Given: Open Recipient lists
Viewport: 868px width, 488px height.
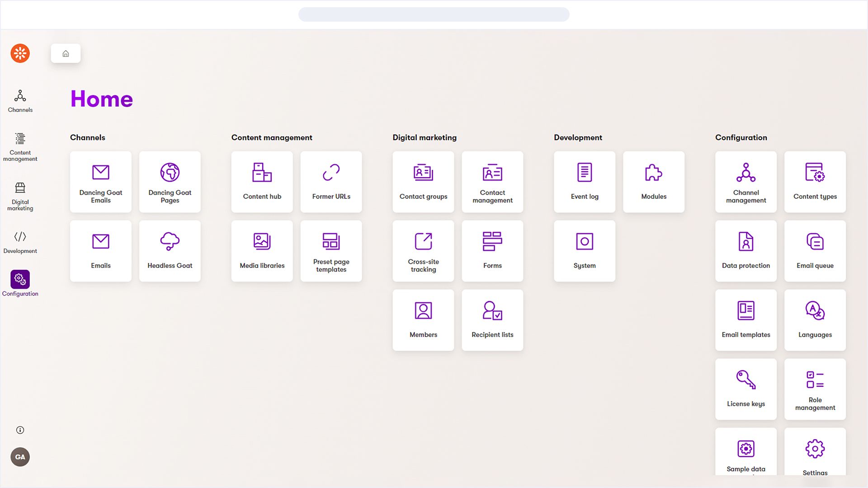Looking at the screenshot, I should pos(492,320).
